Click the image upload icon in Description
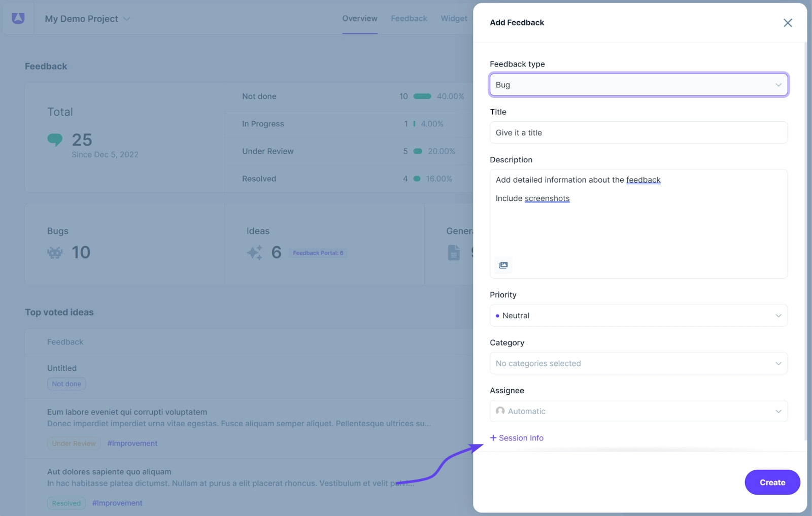Screen dimensions: 812x516 pos(503,265)
